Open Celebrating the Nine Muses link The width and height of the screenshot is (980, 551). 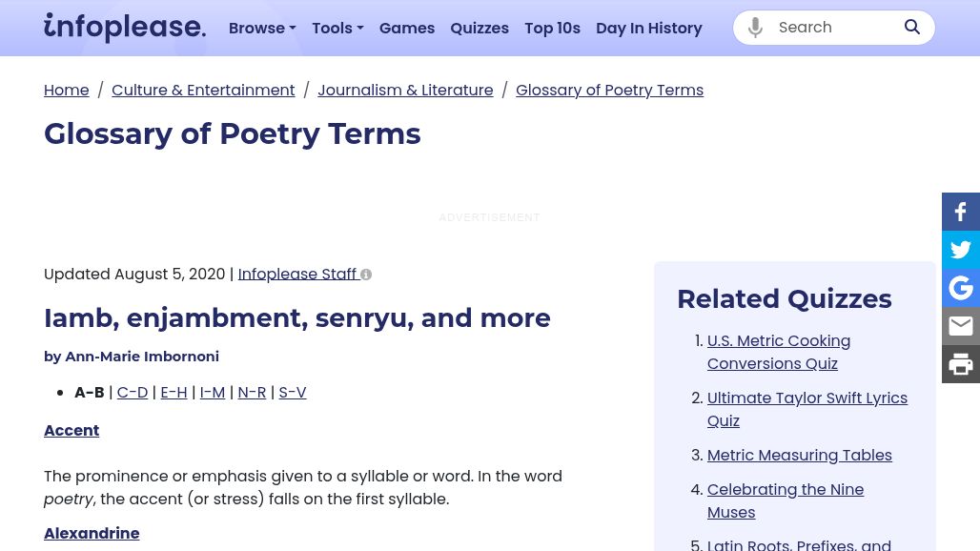[785, 501]
